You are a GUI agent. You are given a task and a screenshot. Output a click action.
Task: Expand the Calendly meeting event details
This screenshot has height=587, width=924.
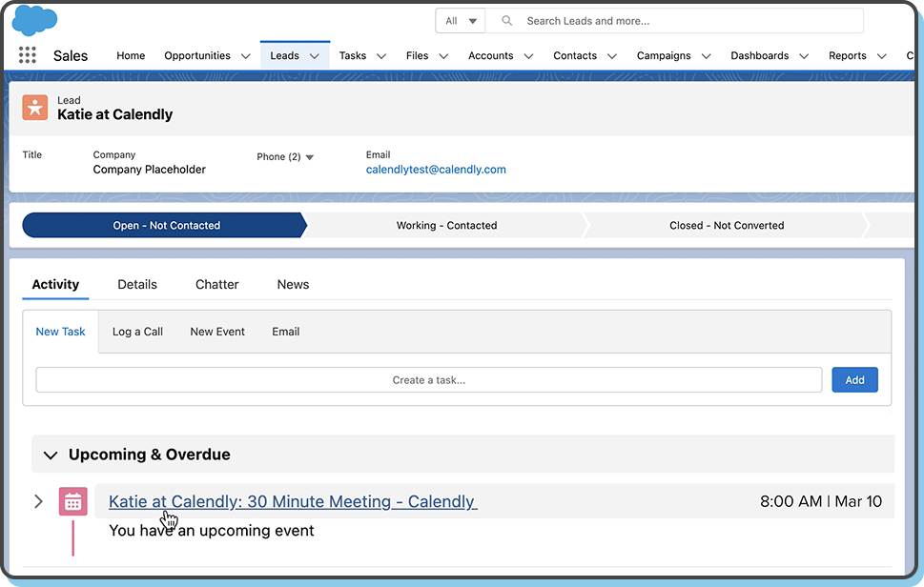(x=38, y=501)
